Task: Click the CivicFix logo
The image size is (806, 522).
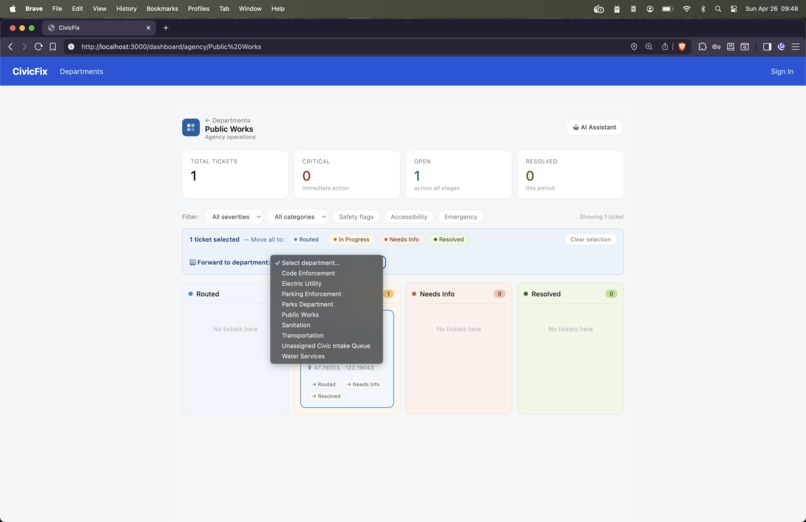Action: coord(30,71)
